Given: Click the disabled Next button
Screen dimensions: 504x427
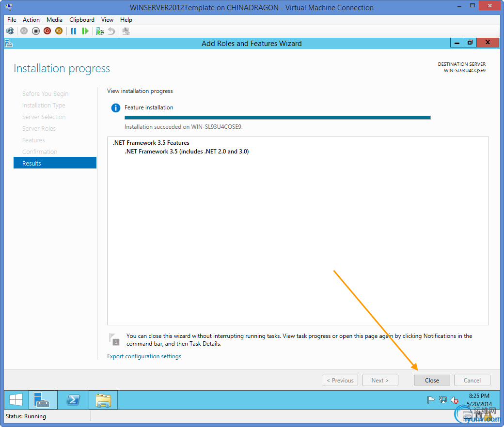Looking at the screenshot, I should coord(380,380).
